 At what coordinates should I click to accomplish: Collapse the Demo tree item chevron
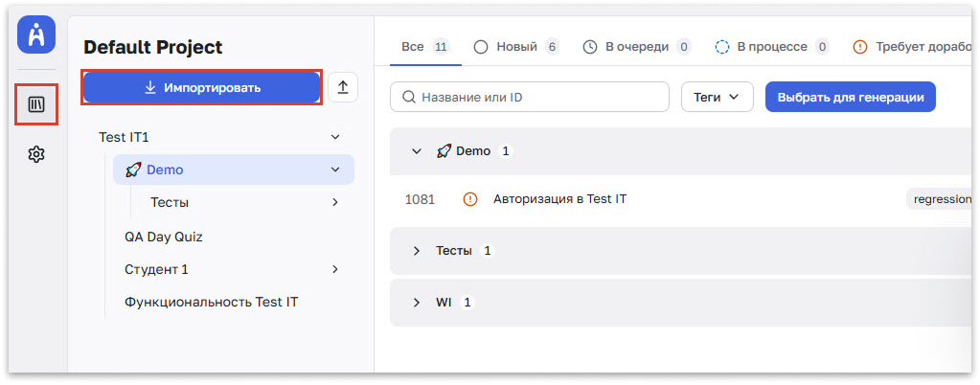pos(335,170)
